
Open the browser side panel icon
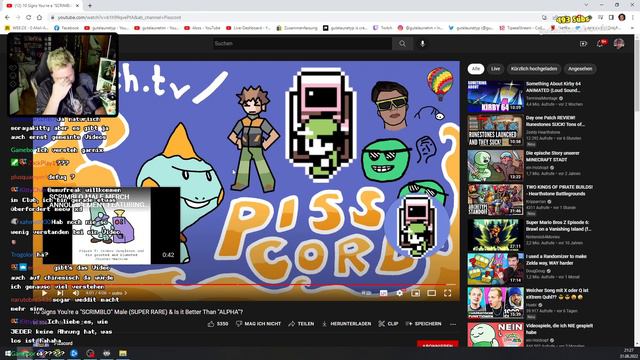(611, 18)
